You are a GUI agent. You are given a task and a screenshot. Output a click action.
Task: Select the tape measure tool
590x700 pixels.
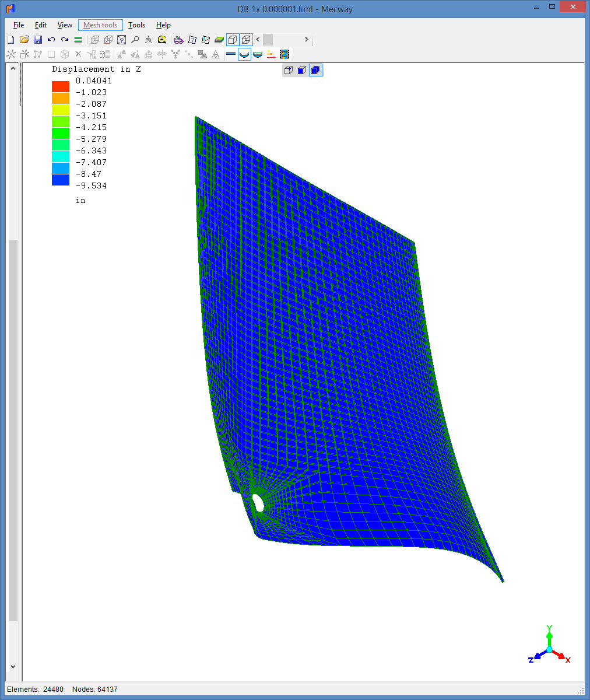162,40
